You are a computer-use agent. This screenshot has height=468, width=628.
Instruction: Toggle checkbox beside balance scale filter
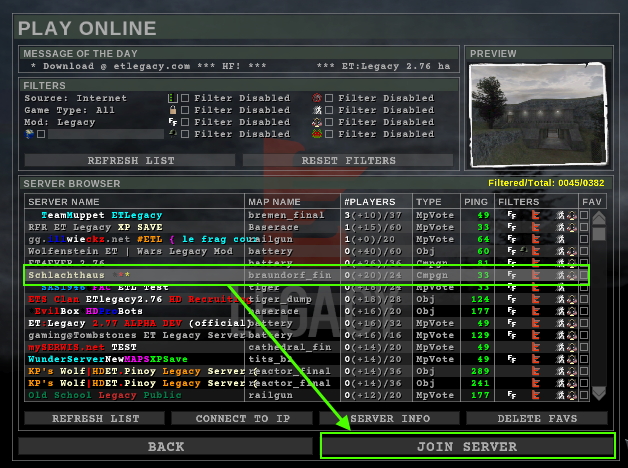click(x=329, y=122)
